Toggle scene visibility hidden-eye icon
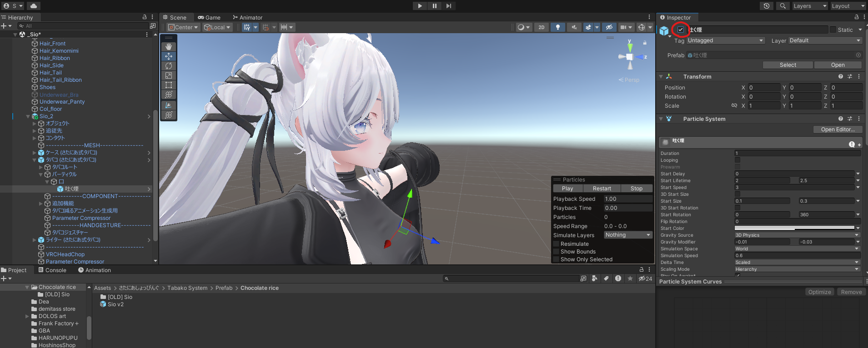The height and width of the screenshot is (348, 868). tap(609, 27)
